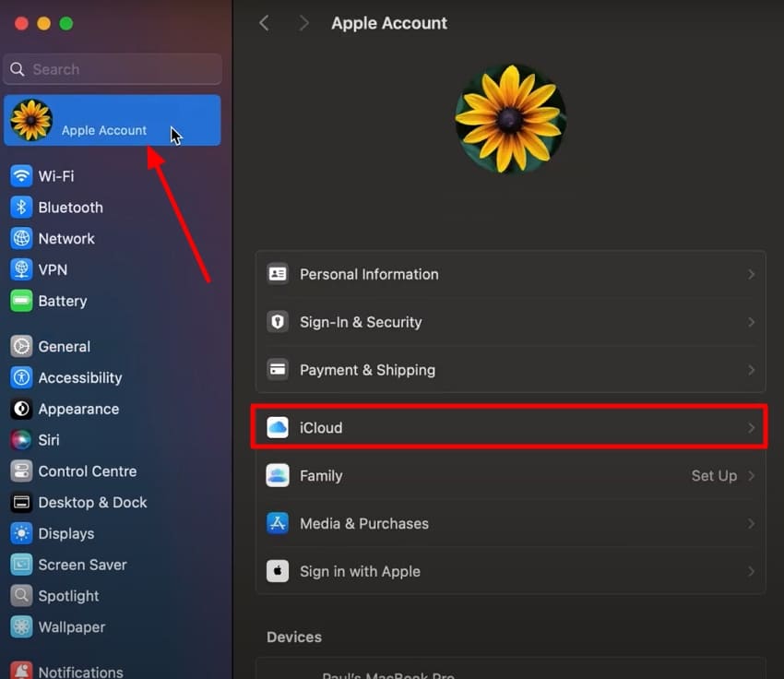Viewport: 784px width, 679px height.
Task: Open Network settings label
Action: 66,239
